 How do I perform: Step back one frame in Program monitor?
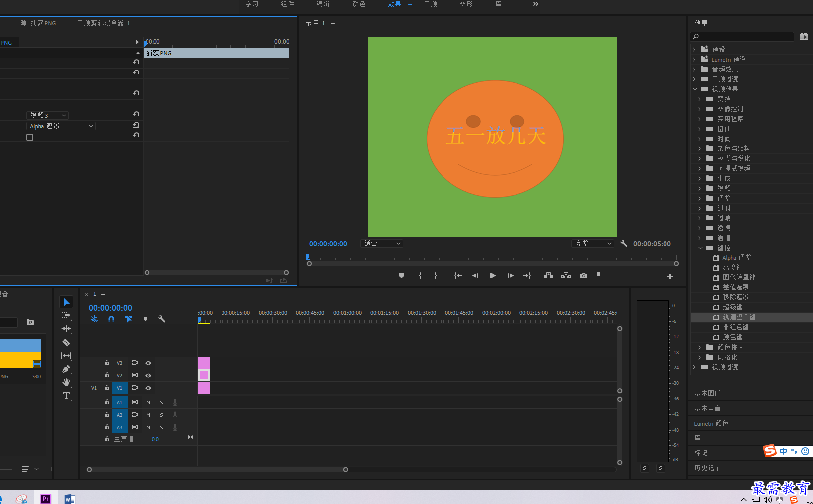coord(475,276)
